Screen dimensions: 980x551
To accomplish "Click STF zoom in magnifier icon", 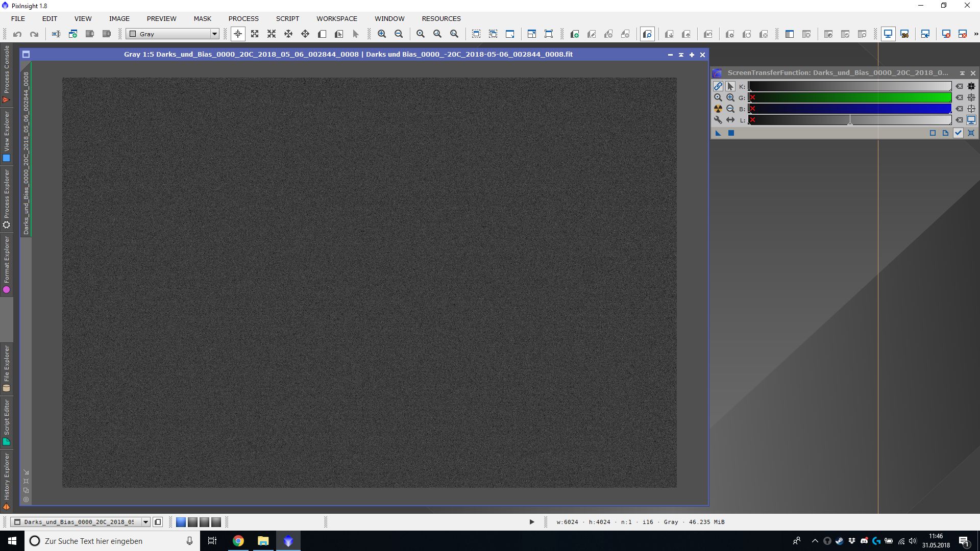I will [x=730, y=97].
